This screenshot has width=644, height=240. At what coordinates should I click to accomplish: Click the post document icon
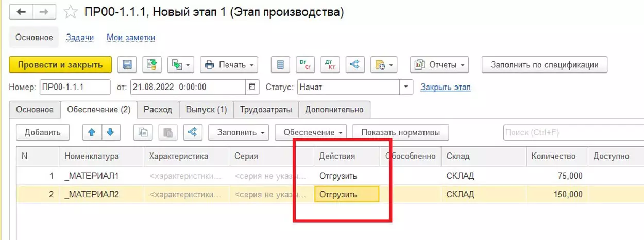tap(151, 65)
